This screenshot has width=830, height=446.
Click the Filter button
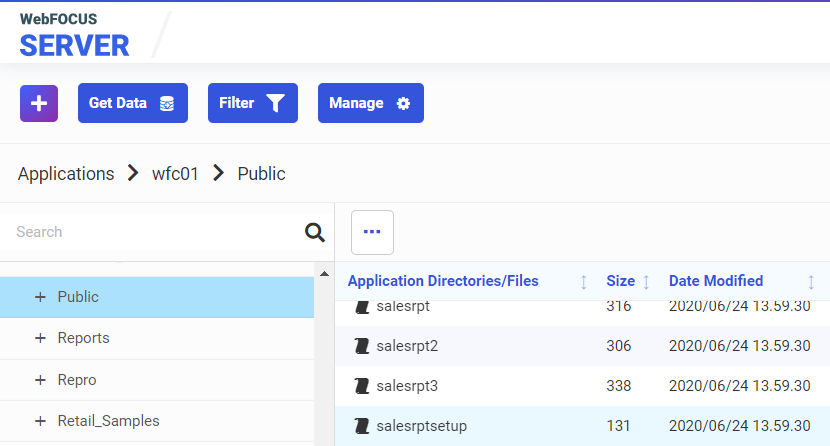(252, 103)
